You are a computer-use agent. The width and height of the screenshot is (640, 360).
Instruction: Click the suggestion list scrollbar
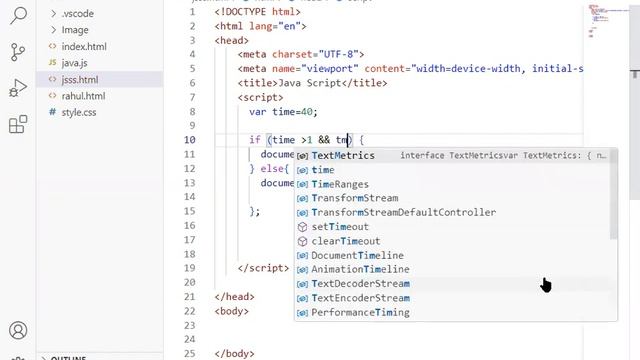[x=613, y=194]
